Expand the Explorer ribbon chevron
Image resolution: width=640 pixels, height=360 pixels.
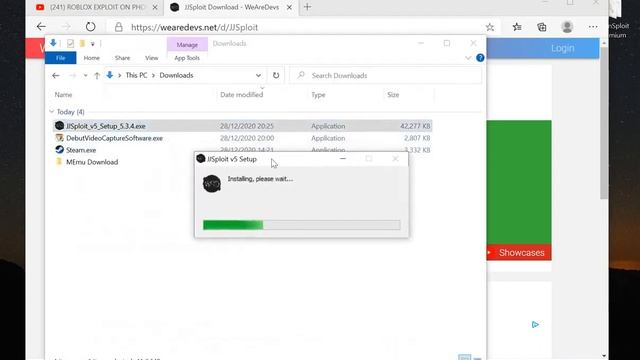coord(468,58)
